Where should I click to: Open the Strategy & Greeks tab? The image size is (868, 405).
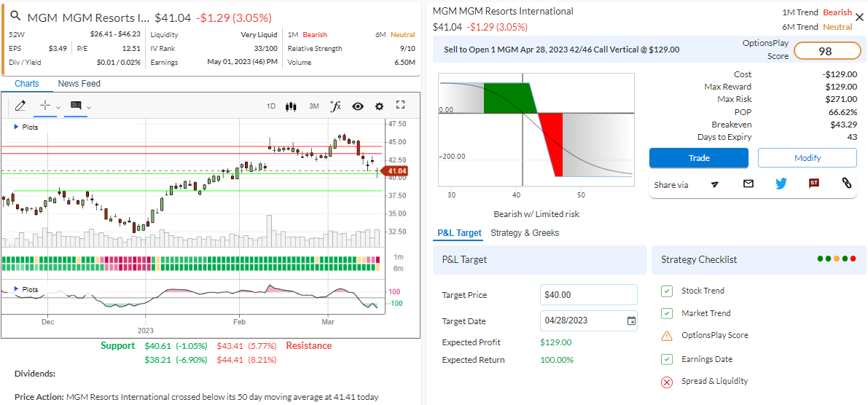525,233
